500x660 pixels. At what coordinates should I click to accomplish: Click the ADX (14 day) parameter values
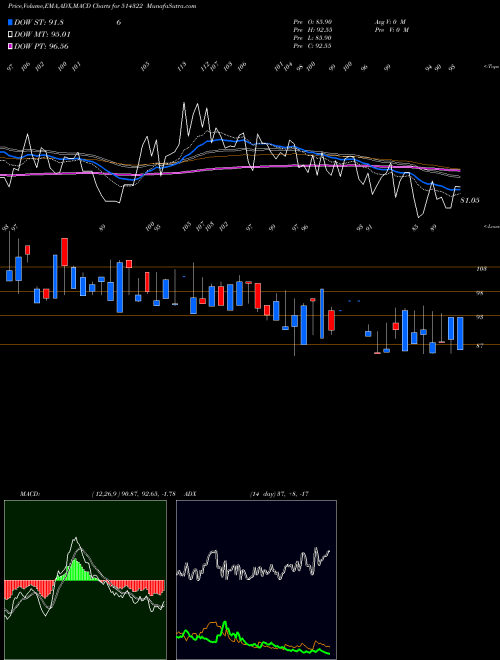[280, 494]
